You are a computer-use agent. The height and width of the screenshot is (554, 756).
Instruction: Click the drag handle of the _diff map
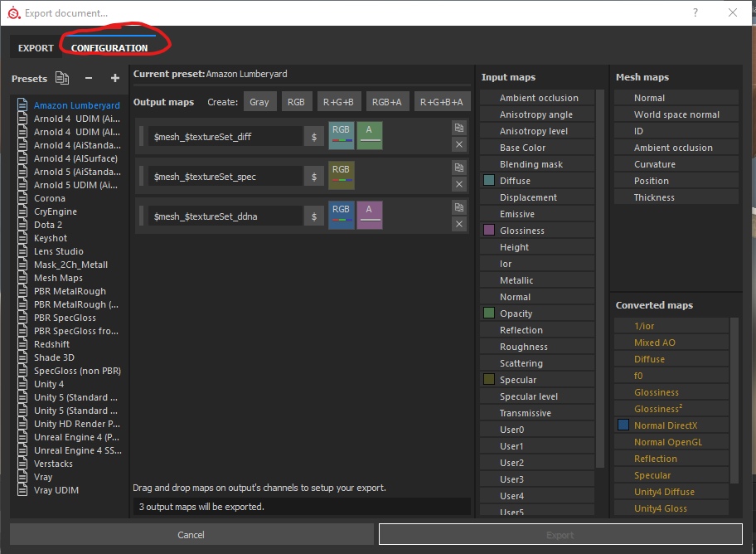click(141, 136)
